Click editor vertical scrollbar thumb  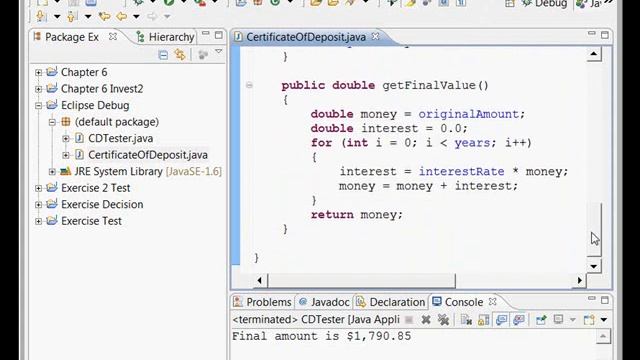click(594, 229)
